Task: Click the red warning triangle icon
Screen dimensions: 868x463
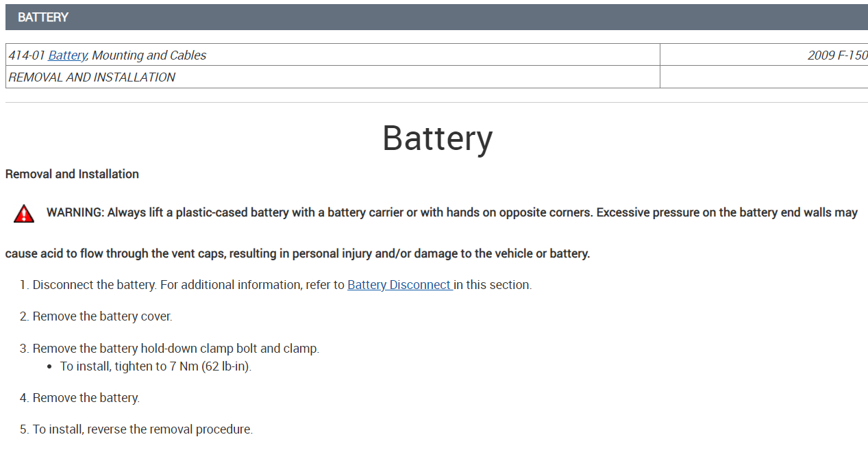Action: (x=24, y=214)
